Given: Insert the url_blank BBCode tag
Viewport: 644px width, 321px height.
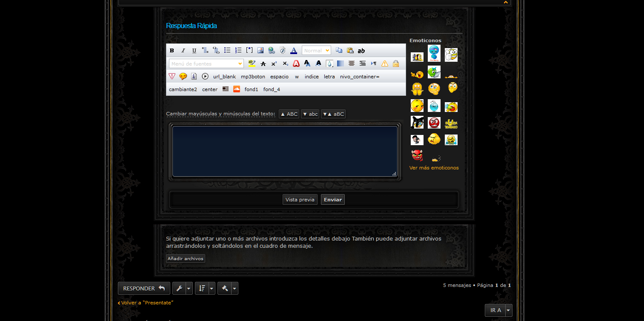Looking at the screenshot, I should (224, 77).
